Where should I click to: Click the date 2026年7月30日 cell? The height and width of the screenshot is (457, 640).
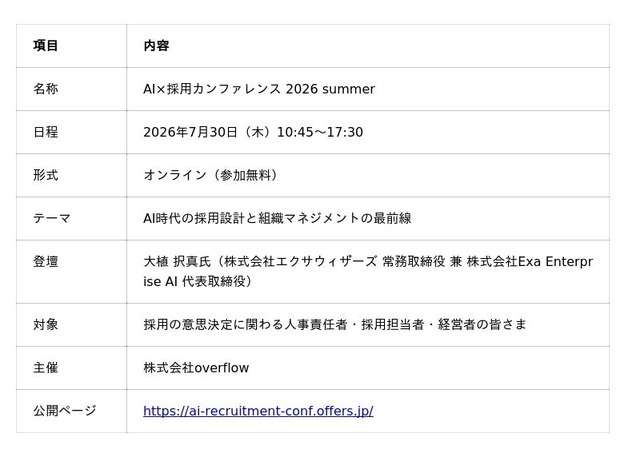190,132
